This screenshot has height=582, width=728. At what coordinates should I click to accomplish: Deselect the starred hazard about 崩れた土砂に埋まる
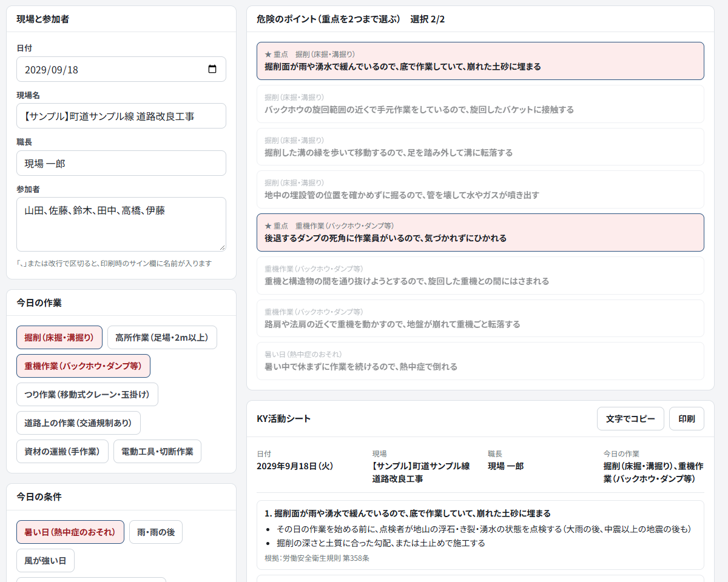(480, 61)
